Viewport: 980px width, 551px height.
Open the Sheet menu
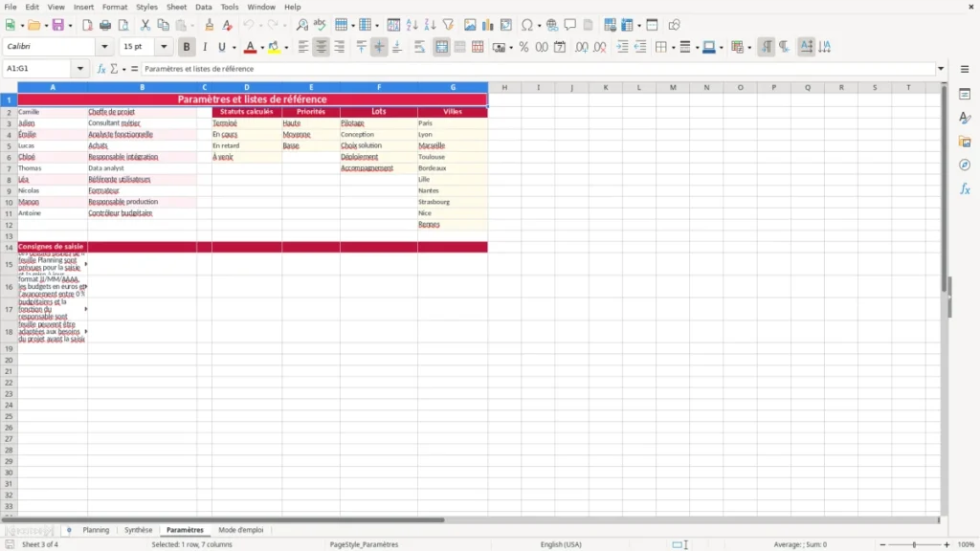pyautogui.click(x=176, y=7)
